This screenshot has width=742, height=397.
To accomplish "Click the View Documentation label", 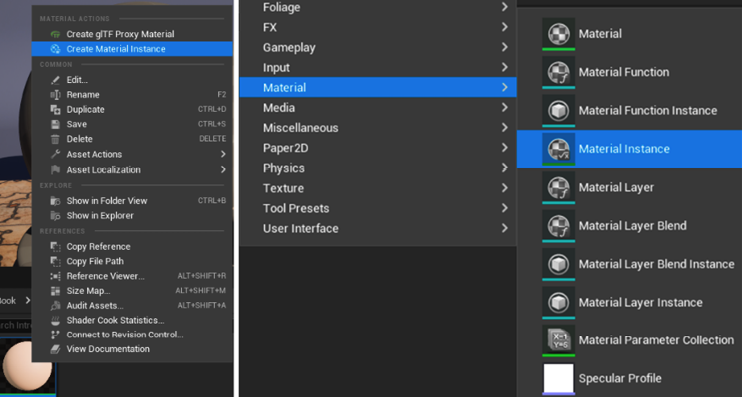I will (108, 349).
